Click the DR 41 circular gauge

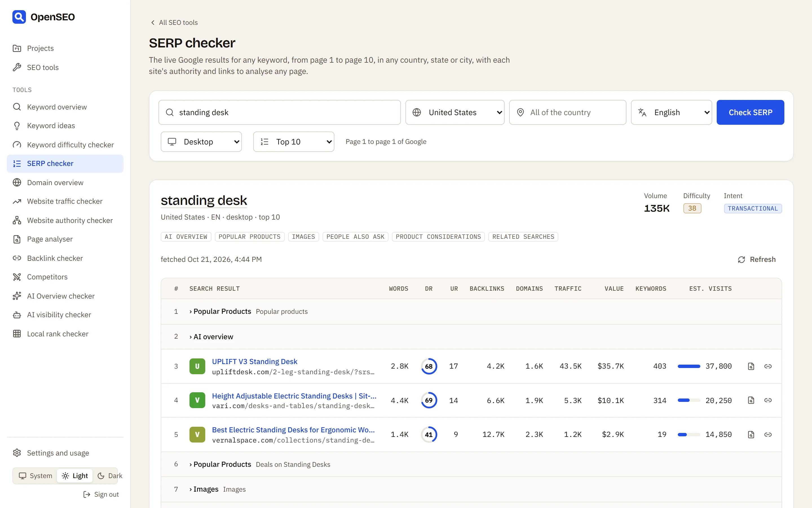[x=429, y=434]
